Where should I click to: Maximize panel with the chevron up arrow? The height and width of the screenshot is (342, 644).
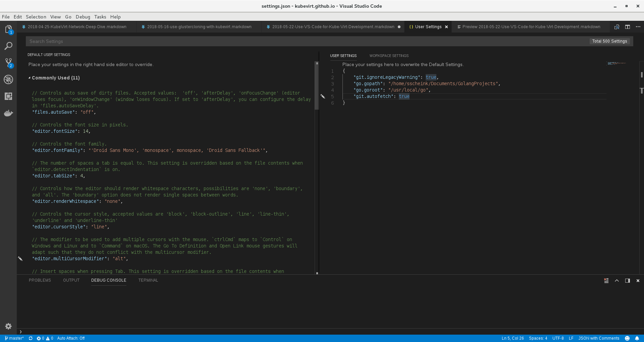[616, 281]
